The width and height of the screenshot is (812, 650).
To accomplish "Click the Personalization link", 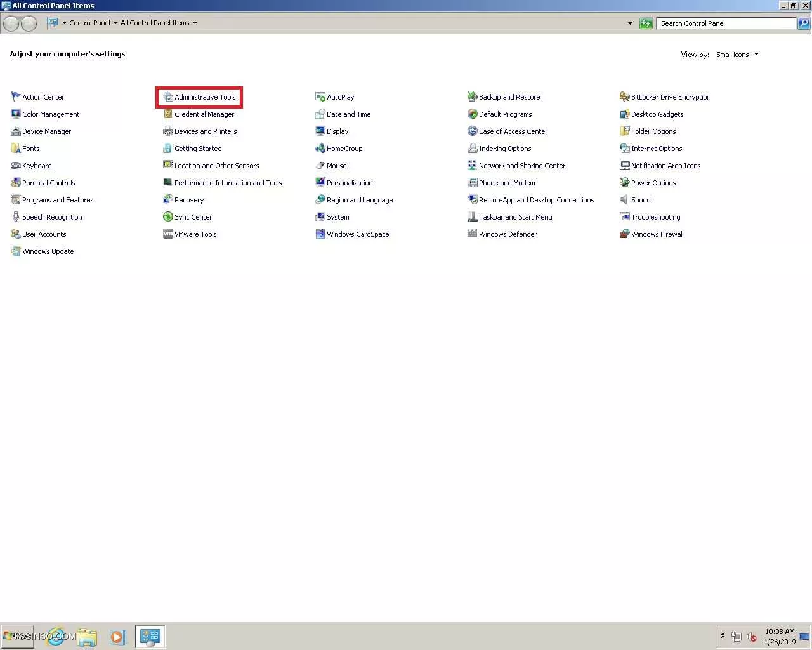I will coord(350,183).
